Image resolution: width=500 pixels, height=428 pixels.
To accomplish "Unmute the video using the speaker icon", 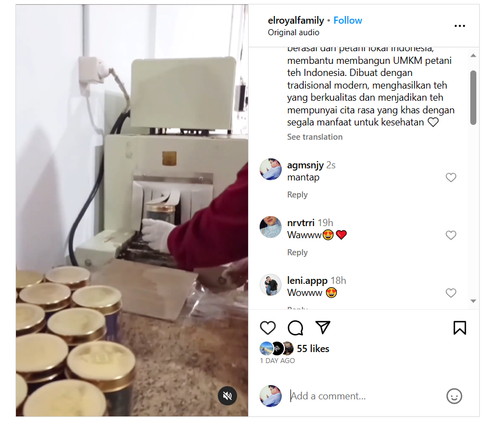I will (x=227, y=396).
